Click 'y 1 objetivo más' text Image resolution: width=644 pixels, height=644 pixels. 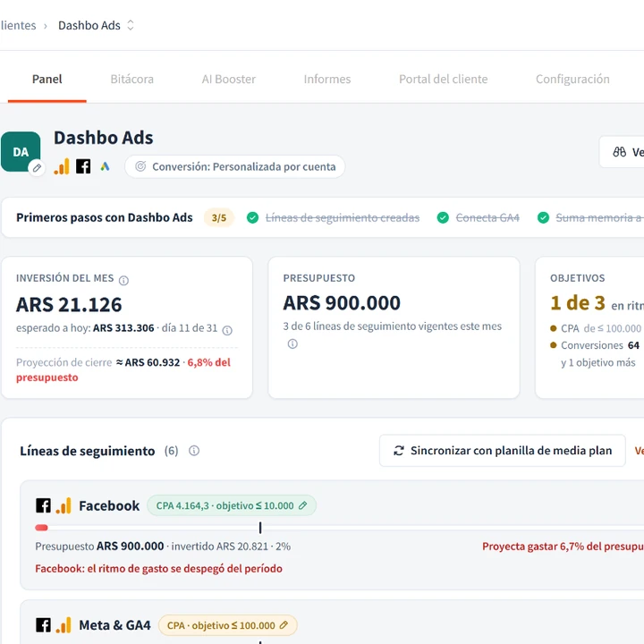coord(598,362)
